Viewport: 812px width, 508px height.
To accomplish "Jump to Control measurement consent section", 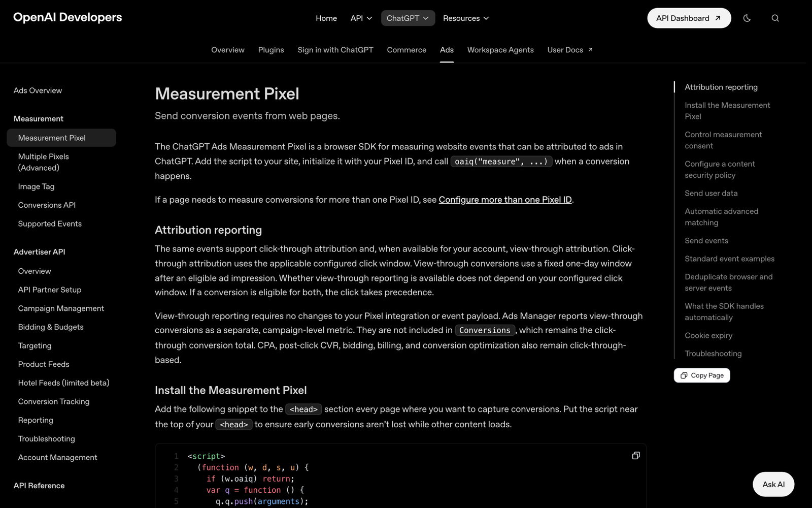I will click(x=723, y=140).
